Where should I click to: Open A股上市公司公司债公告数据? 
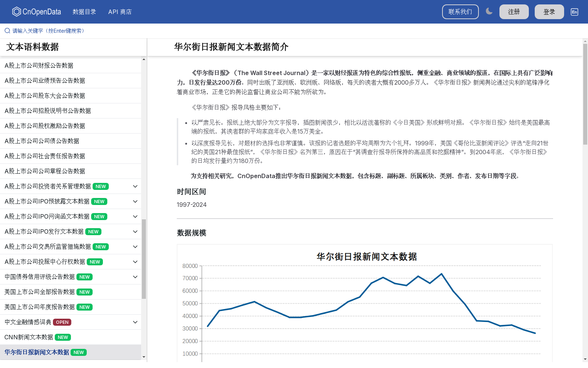tap(71, 141)
